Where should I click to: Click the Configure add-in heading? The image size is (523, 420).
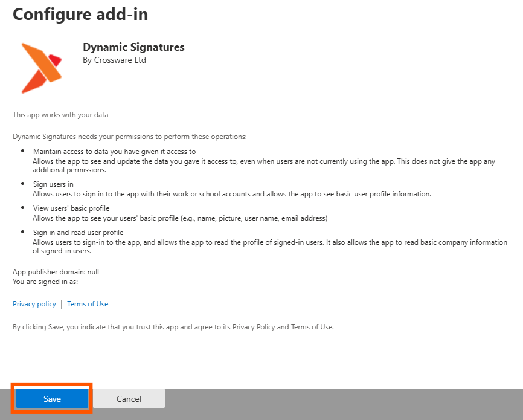click(x=80, y=15)
